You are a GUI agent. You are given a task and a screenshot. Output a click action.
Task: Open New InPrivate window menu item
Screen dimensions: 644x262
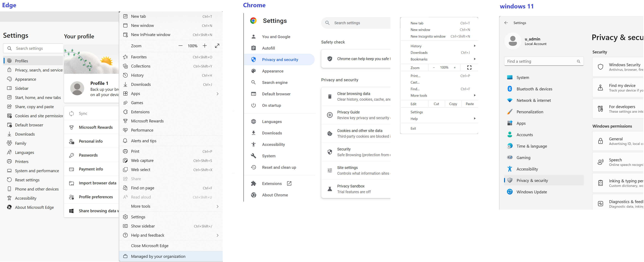coord(150,35)
